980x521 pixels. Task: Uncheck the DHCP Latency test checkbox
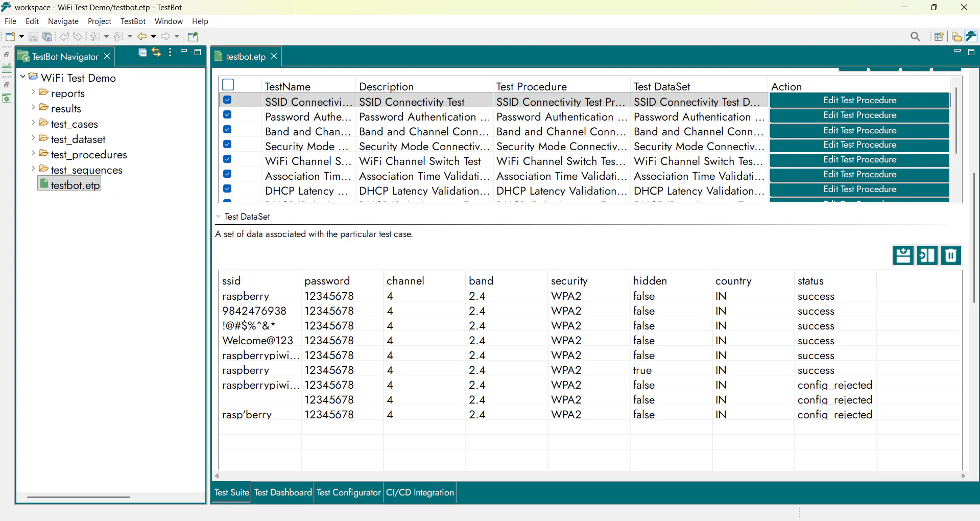(x=227, y=188)
